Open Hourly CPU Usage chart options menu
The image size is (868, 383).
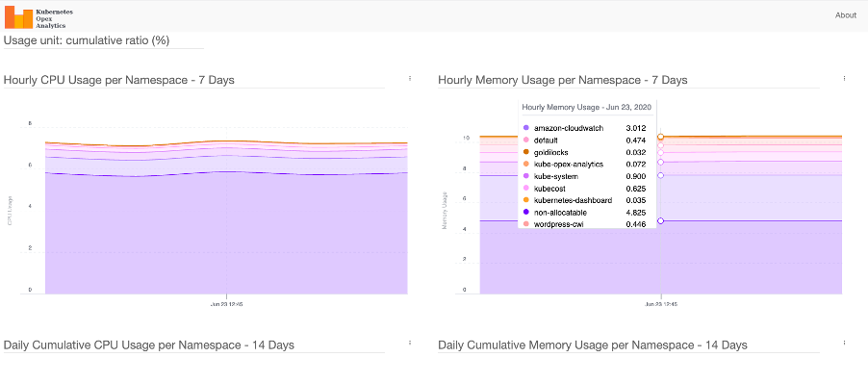coord(410,79)
